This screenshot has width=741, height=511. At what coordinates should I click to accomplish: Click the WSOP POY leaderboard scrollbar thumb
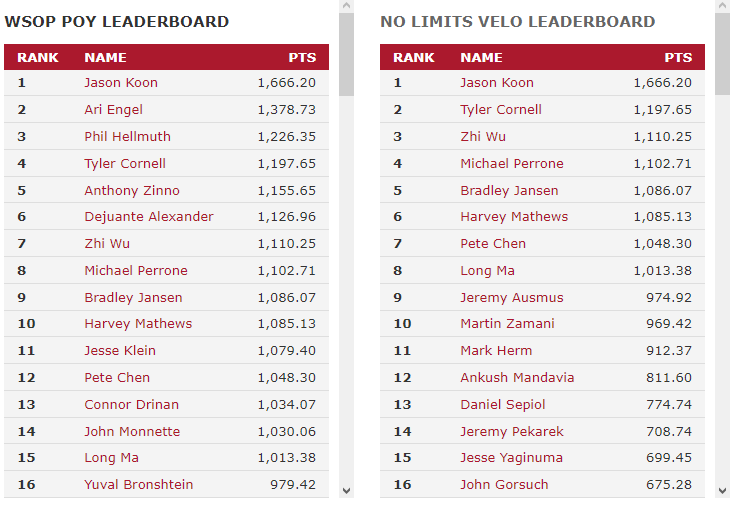click(x=346, y=54)
